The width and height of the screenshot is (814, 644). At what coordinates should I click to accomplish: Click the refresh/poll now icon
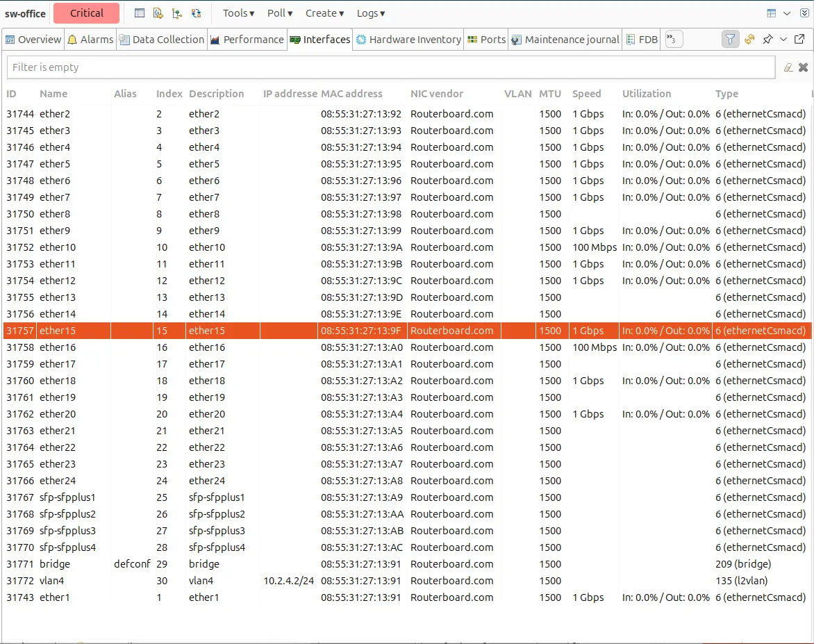coord(749,39)
